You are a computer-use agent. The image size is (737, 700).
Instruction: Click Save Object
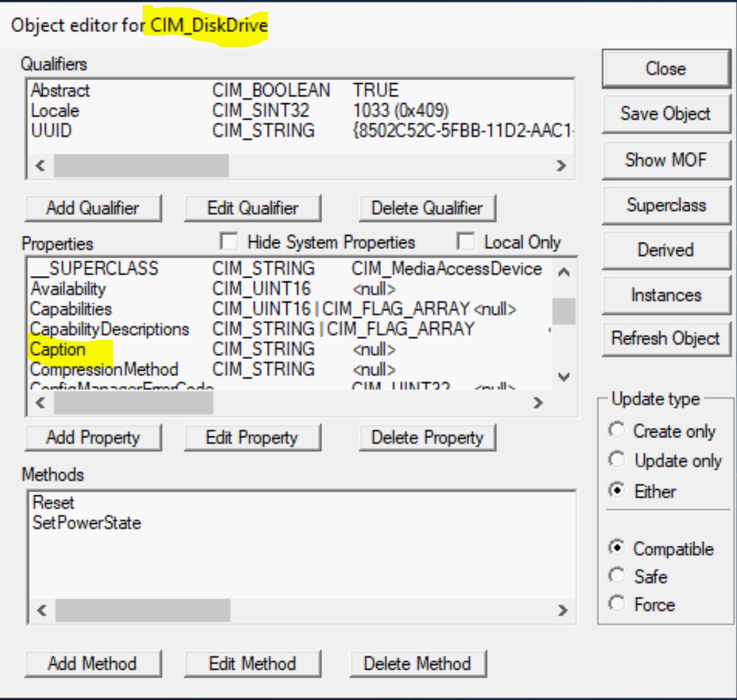pyautogui.click(x=665, y=114)
